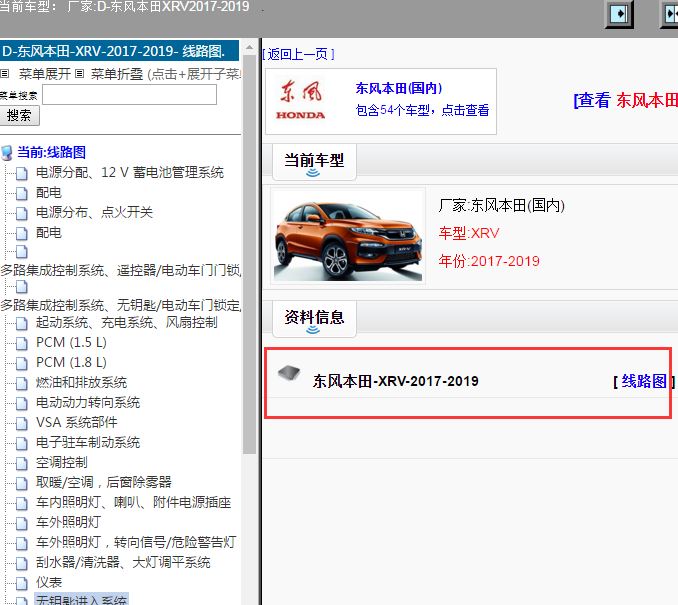The image size is (678, 605).
Task: Click the D-东风本田-XRV-2017-2019- 线路图 title bar
Action: click(x=119, y=51)
